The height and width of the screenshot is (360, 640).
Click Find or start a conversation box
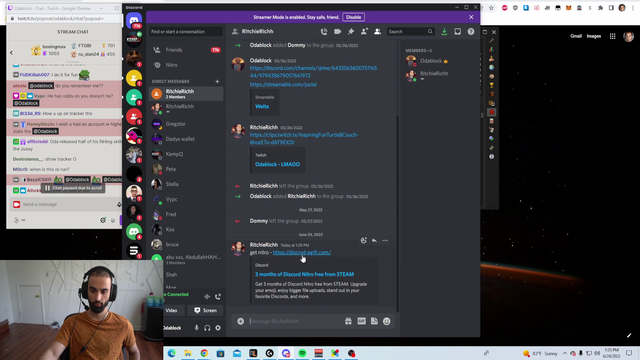point(186,31)
